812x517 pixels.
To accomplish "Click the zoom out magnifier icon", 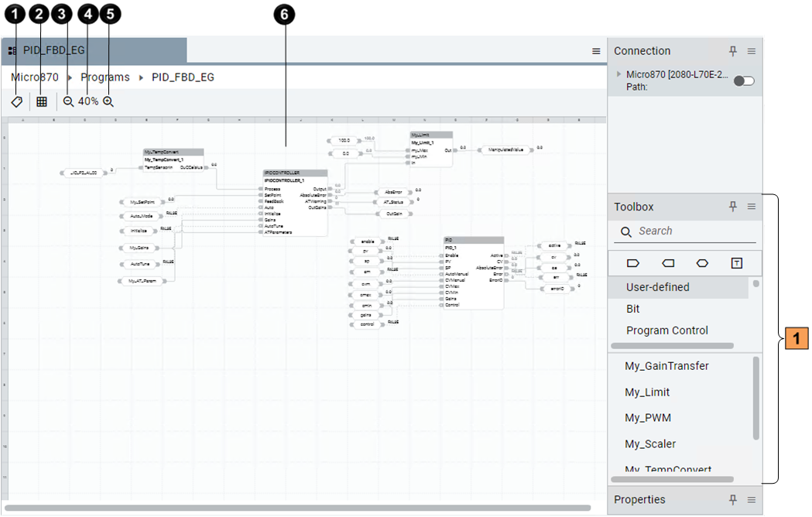I will point(68,101).
